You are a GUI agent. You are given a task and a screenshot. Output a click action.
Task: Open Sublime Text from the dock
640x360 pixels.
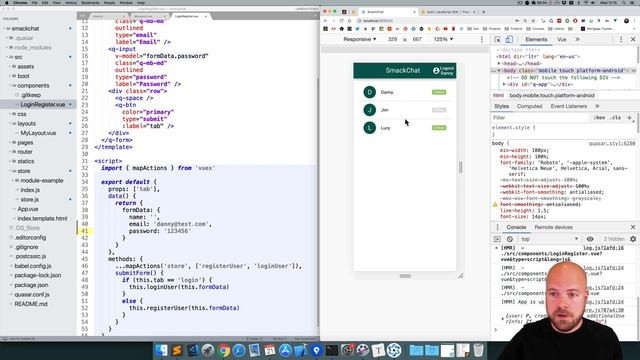click(x=177, y=350)
